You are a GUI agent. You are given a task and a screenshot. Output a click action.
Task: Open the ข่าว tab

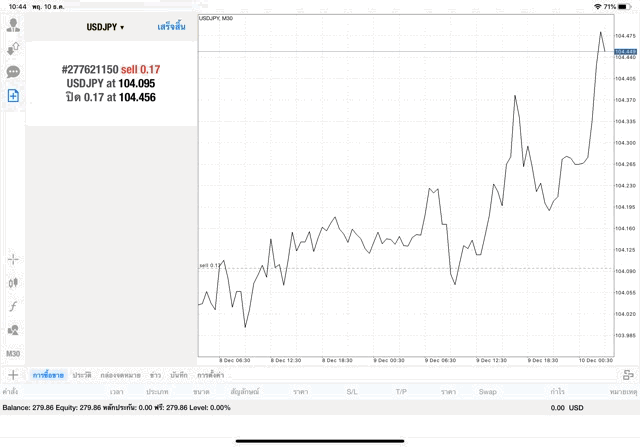tap(155, 374)
